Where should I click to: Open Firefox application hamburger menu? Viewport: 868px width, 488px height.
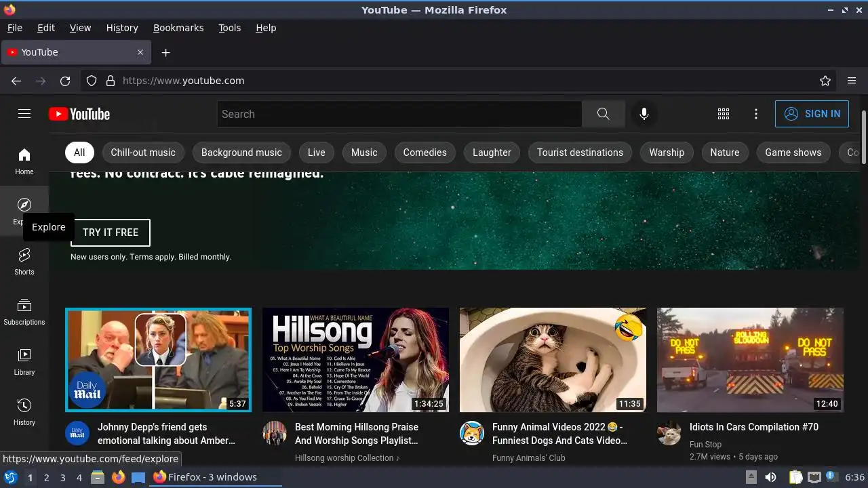(852, 81)
